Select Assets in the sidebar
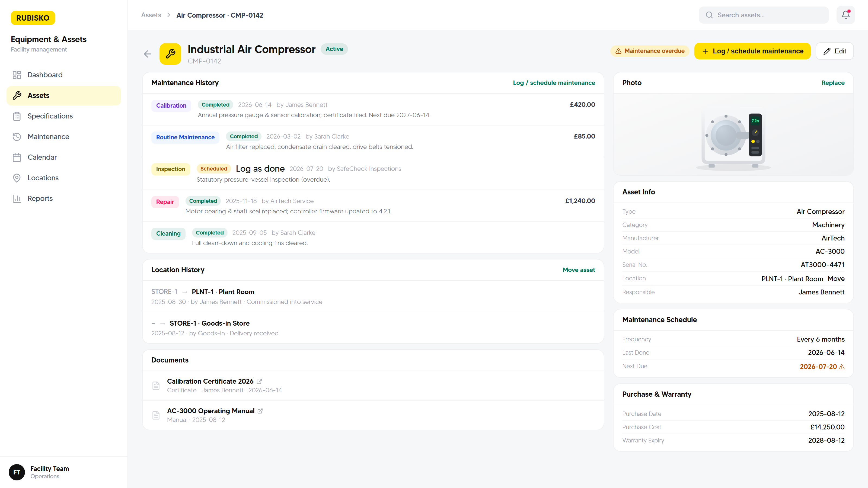This screenshot has height=488, width=868. click(x=64, y=96)
